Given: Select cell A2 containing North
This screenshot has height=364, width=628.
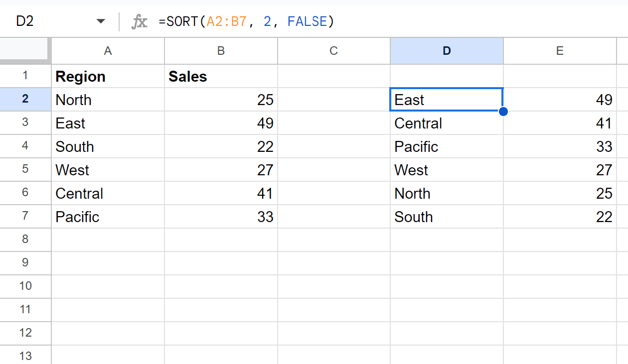Looking at the screenshot, I should pyautogui.click(x=108, y=100).
